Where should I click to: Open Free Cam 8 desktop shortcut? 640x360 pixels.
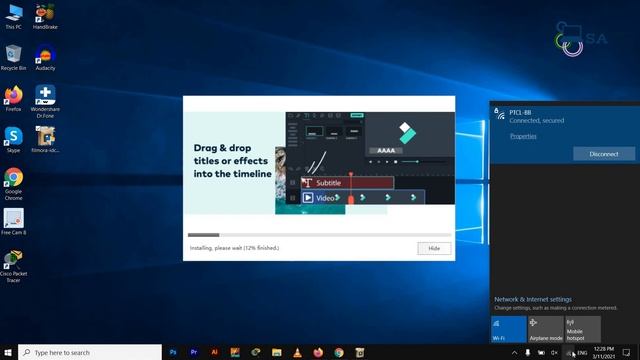pos(13,222)
